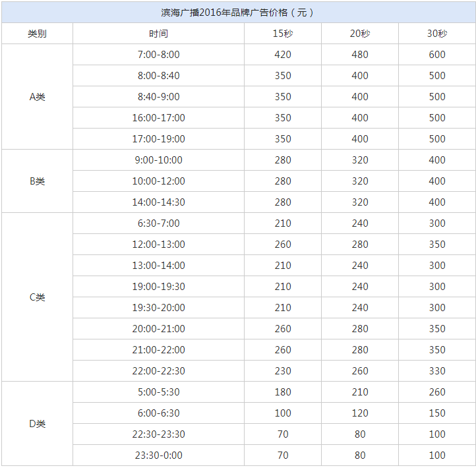Select the 6:30-7:00 time slot cell
The height and width of the screenshot is (468, 476).
click(158, 223)
